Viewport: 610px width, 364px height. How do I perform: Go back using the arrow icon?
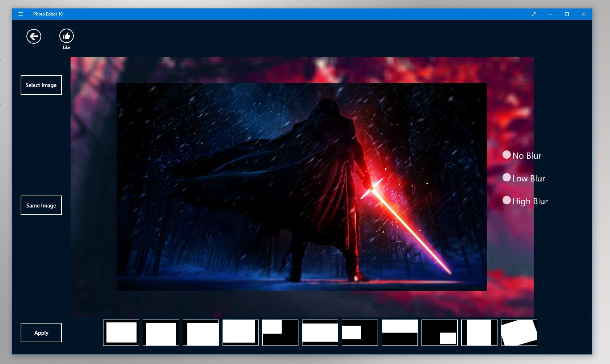34,36
